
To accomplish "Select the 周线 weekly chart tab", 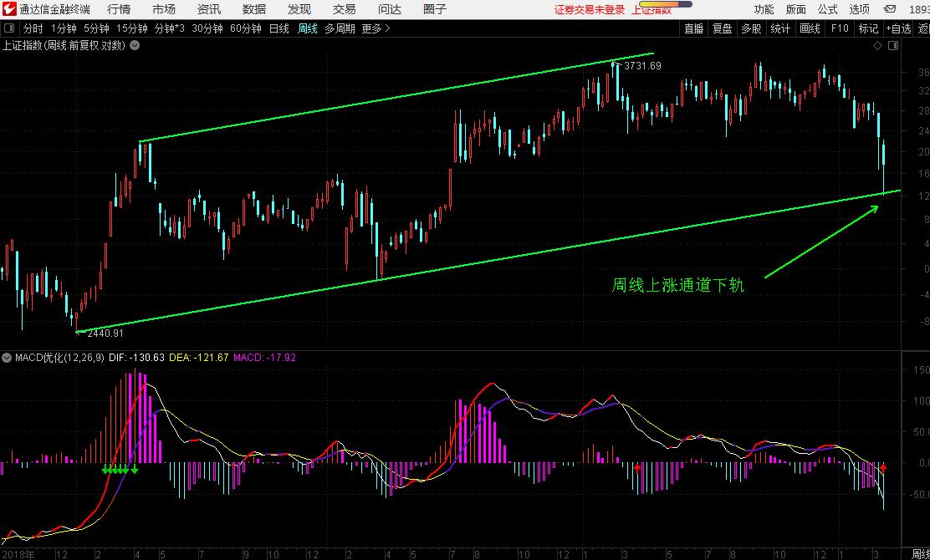I will click(308, 28).
